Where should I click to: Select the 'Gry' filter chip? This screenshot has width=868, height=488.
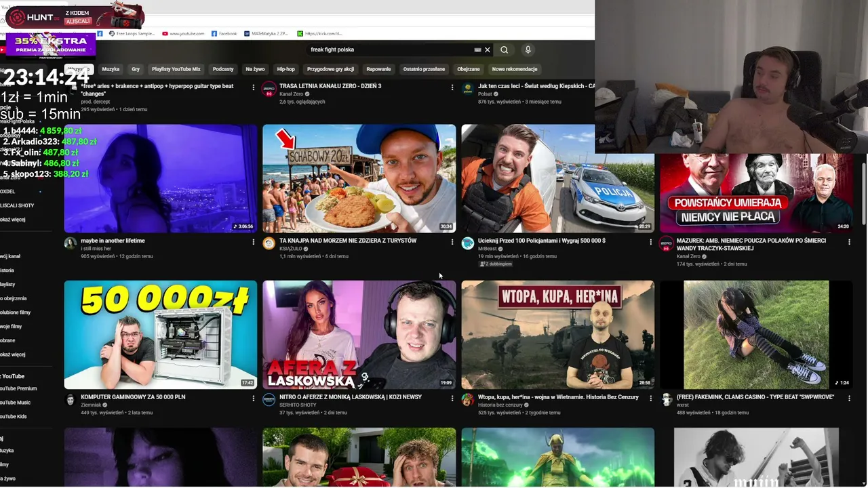pos(136,69)
